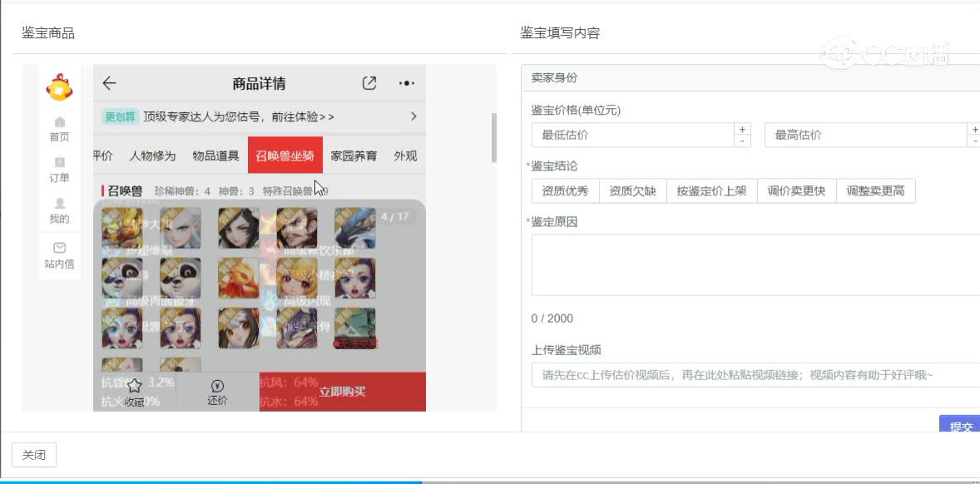Select 资质优秀 conclusion option
The image size is (980, 484).
pyautogui.click(x=565, y=191)
